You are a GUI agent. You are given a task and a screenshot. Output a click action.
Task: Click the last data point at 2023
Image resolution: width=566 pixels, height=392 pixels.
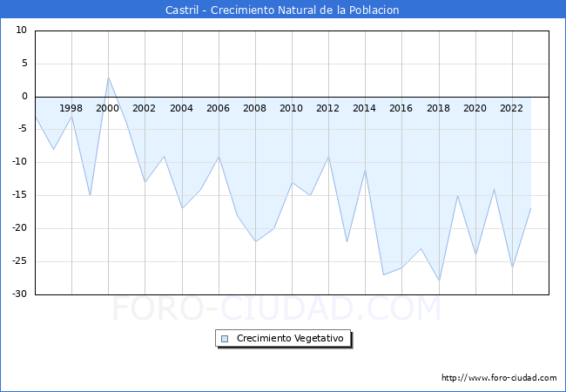pos(530,208)
